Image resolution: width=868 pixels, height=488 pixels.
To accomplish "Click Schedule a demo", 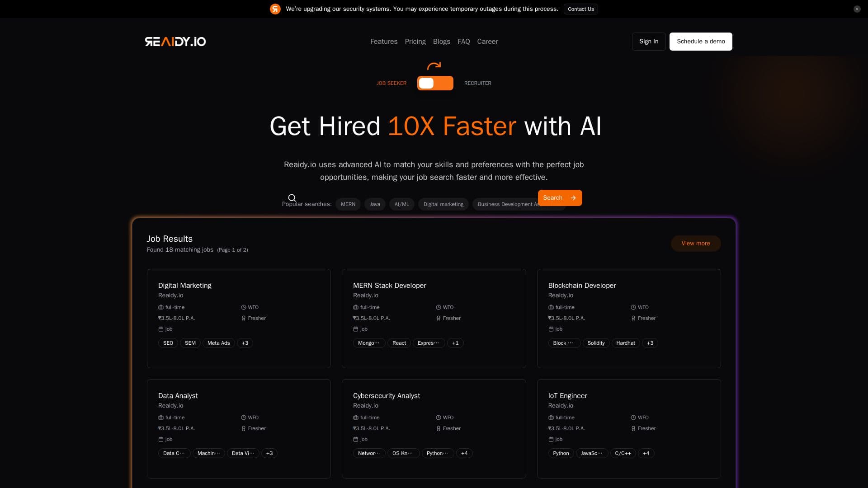I will click(x=701, y=42).
